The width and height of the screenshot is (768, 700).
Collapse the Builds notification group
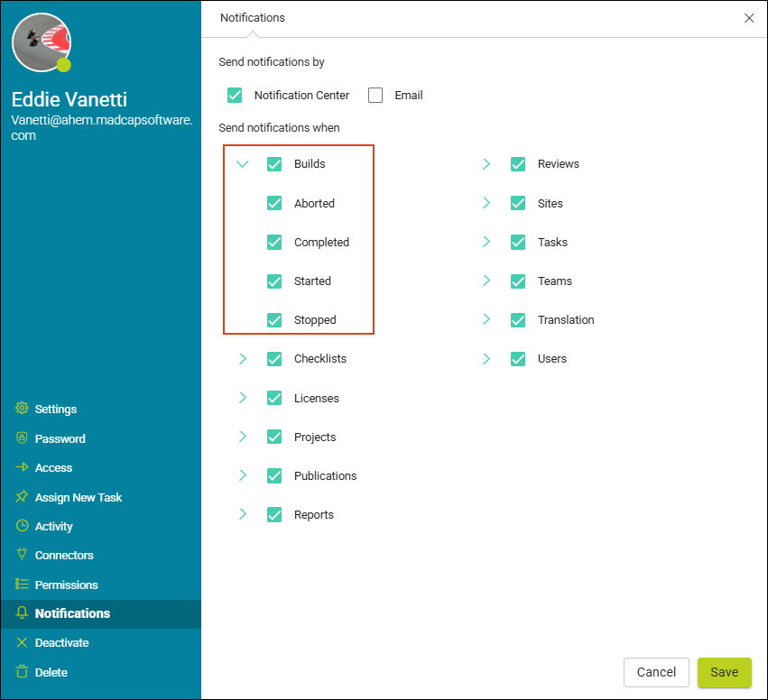(242, 164)
